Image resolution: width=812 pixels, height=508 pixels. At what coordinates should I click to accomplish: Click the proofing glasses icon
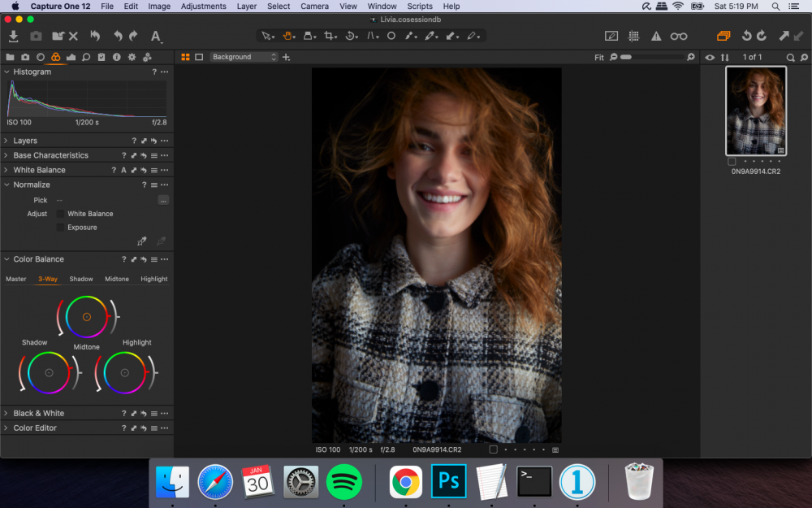pos(678,36)
